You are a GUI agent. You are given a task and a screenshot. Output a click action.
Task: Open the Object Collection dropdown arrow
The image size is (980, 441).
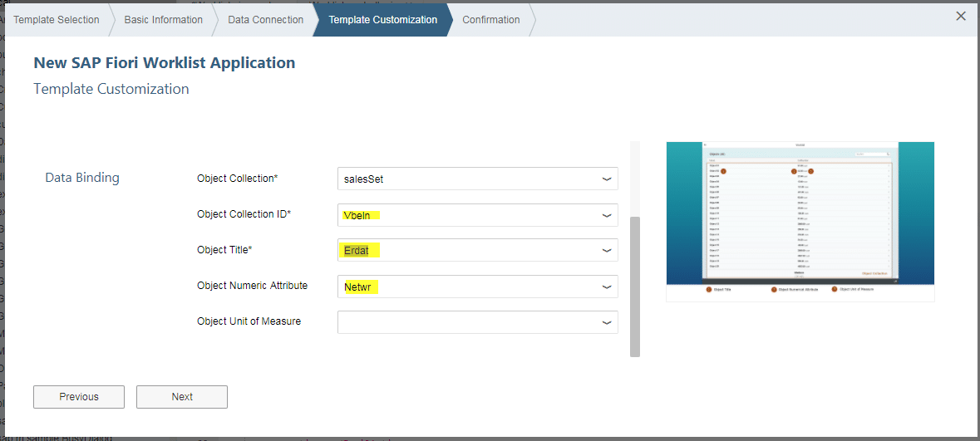point(606,179)
